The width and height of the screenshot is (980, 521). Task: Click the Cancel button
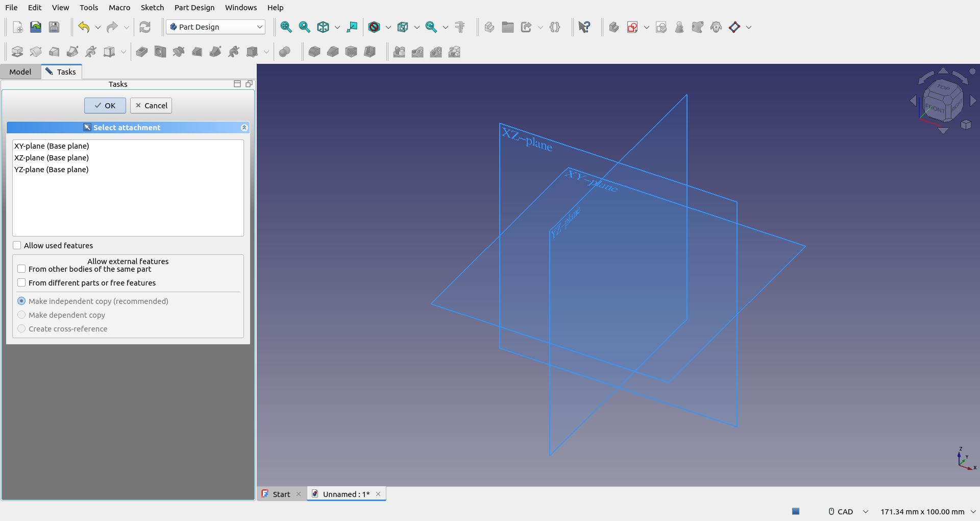coord(151,106)
